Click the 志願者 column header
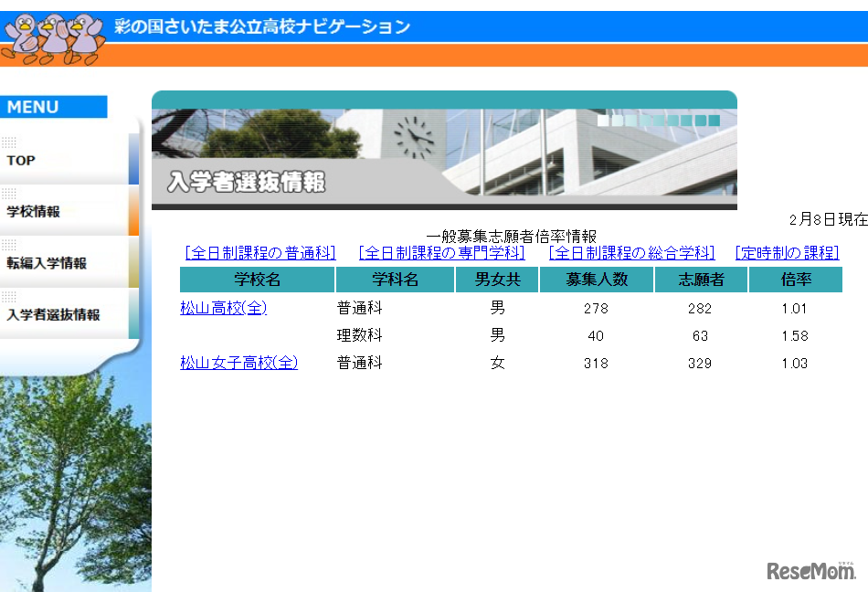 (x=702, y=280)
